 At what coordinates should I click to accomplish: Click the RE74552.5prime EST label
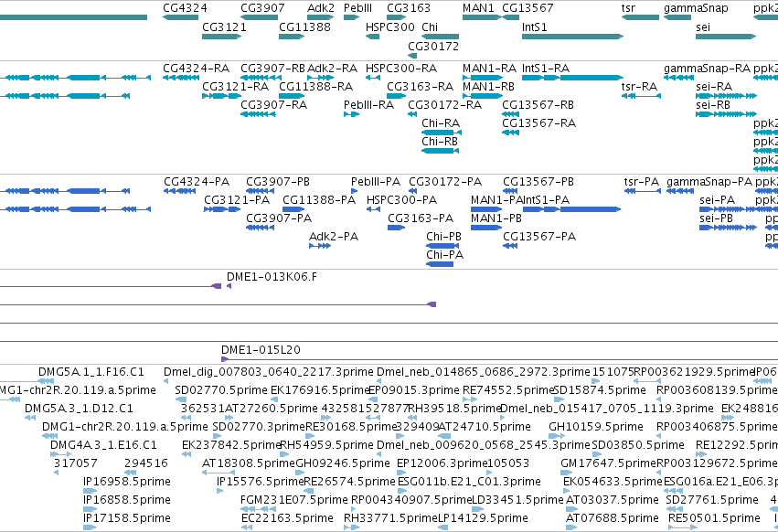[507, 390]
